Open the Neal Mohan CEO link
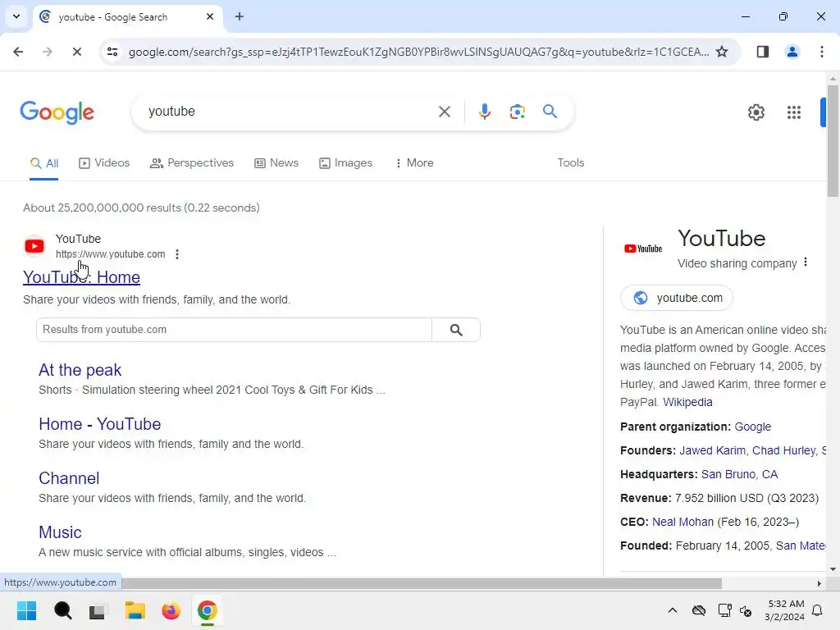This screenshot has width=840, height=630. click(682, 522)
